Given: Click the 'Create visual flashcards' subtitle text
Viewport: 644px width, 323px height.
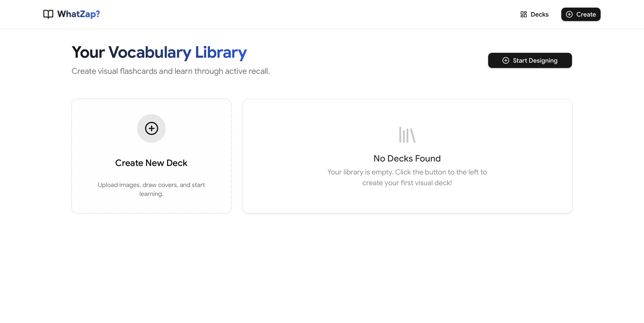Looking at the screenshot, I should [x=170, y=71].
